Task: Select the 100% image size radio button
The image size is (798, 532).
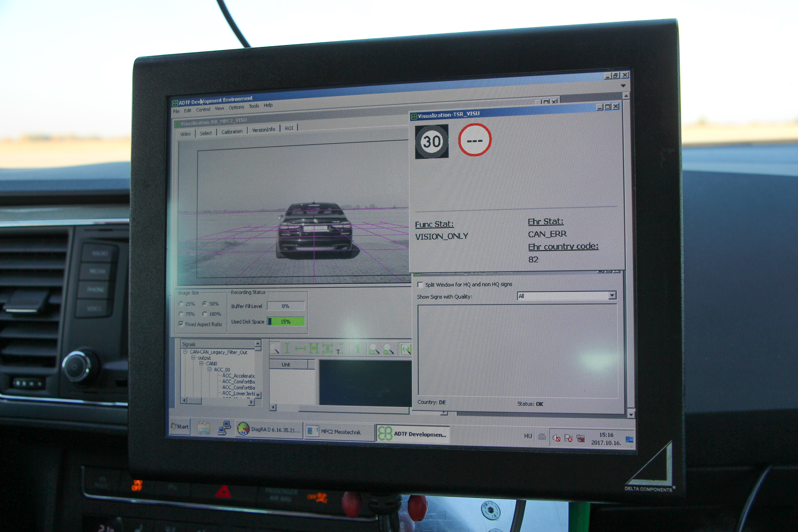Action: coord(205,314)
